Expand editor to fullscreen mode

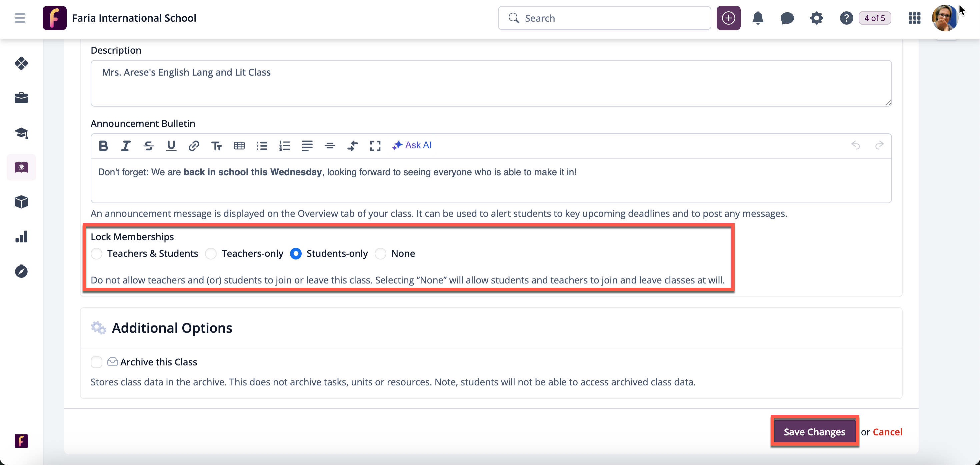tap(375, 146)
